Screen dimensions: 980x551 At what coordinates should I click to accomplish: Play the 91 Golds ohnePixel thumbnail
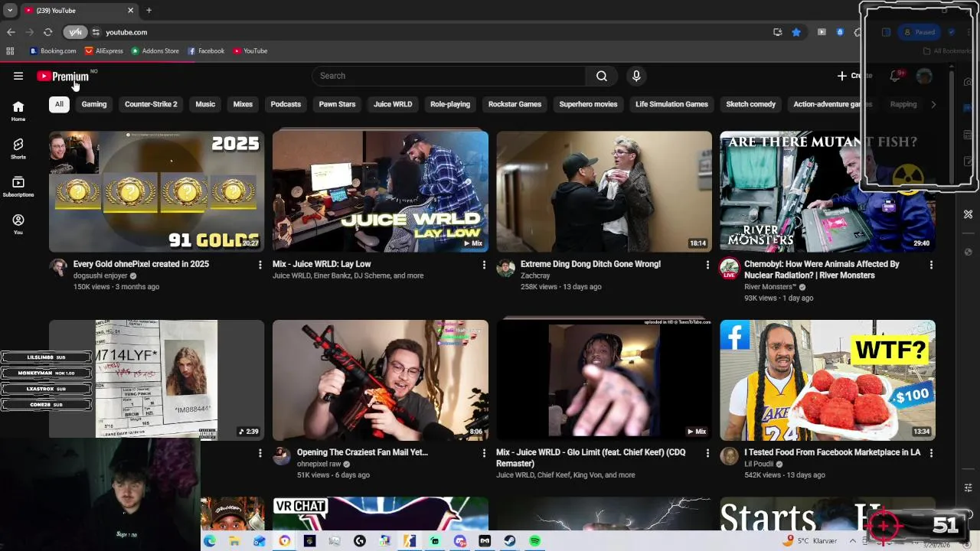coord(156,191)
